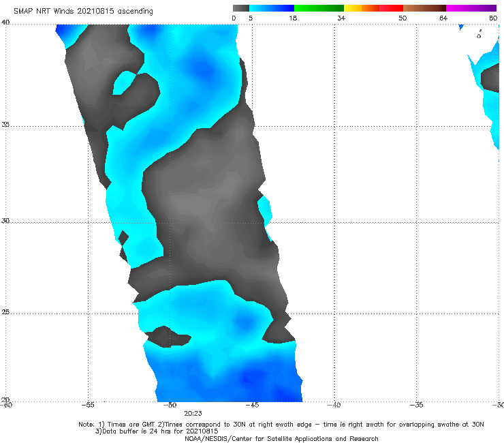Click the color bar label 64
Screen dimensions: 504x443
(443, 18)
